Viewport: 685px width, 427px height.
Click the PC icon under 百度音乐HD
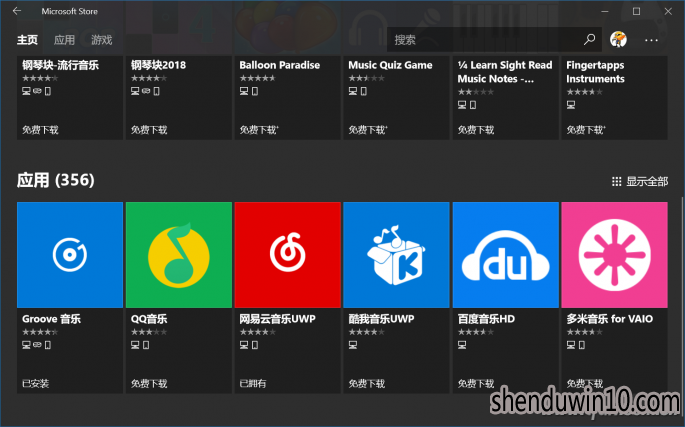click(462, 345)
